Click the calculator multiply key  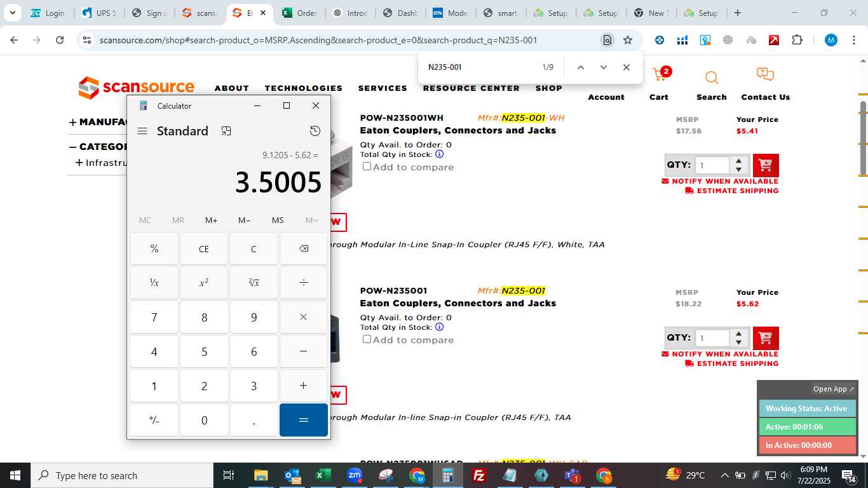304,317
